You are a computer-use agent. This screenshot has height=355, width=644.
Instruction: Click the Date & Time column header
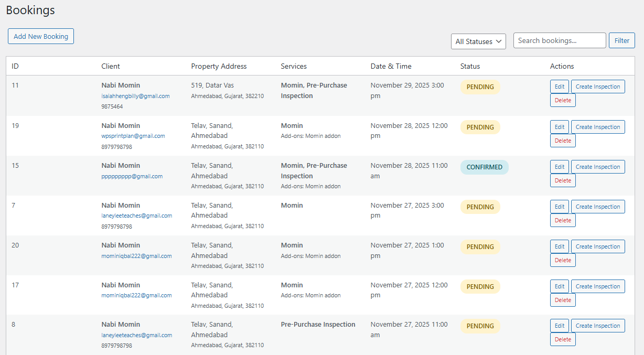tap(391, 66)
